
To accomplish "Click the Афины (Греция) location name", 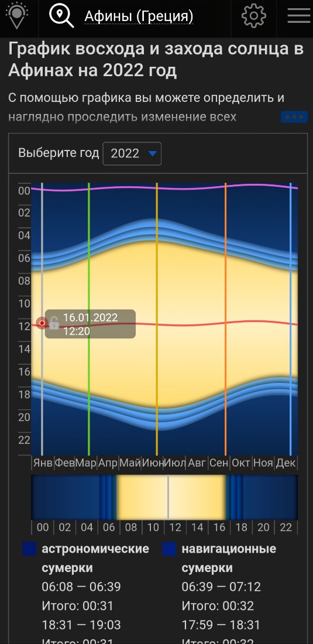I will point(139,16).
